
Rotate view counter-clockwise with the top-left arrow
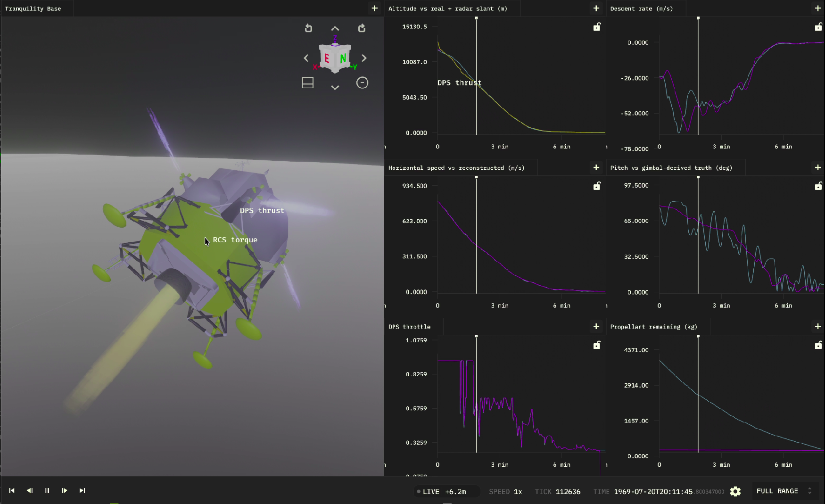pos(308,28)
